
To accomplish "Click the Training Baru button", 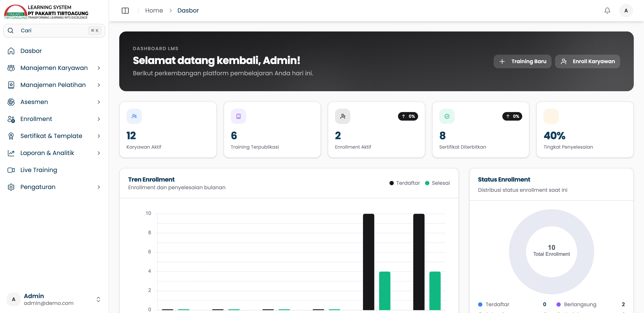I will [522, 61].
